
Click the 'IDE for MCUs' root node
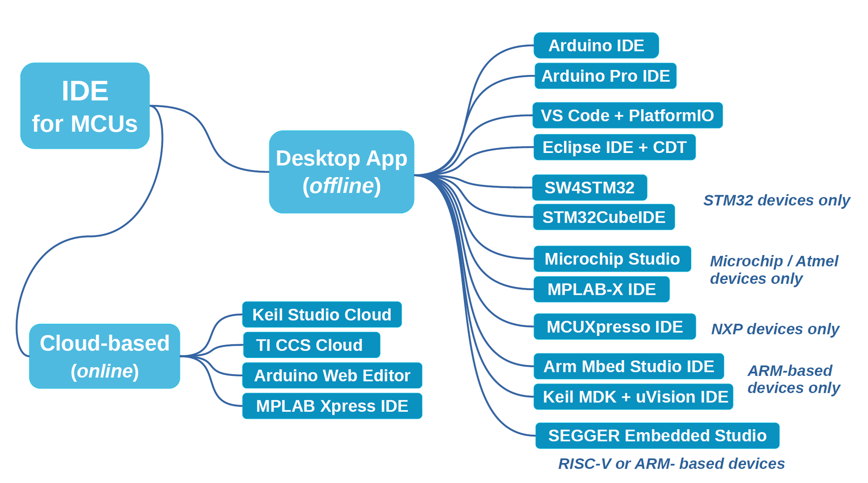[85, 105]
